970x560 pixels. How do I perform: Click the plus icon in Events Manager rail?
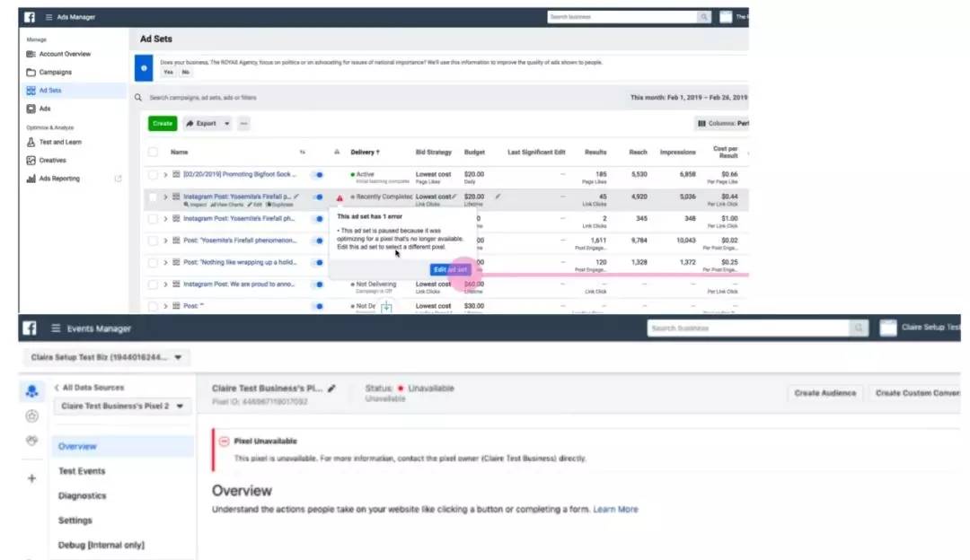pyautogui.click(x=31, y=478)
